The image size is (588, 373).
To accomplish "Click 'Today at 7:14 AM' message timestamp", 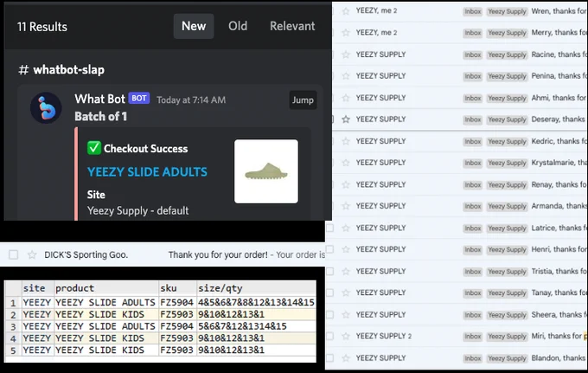I will (x=191, y=100).
